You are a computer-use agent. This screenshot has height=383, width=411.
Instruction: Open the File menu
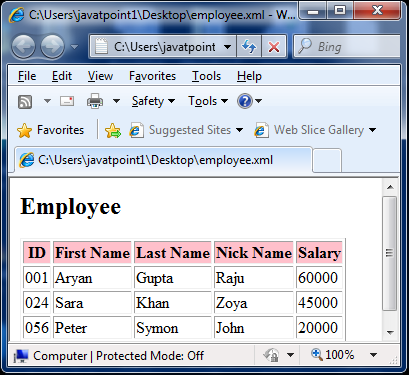tap(27, 76)
